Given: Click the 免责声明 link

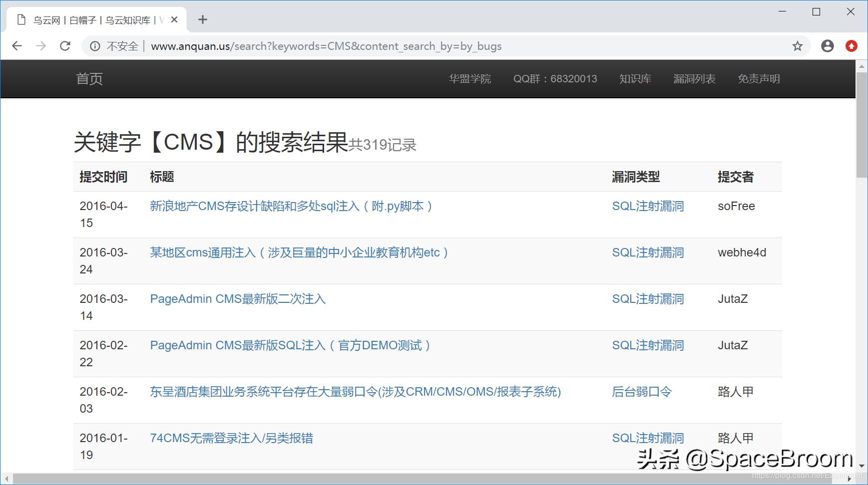Looking at the screenshot, I should point(759,78).
